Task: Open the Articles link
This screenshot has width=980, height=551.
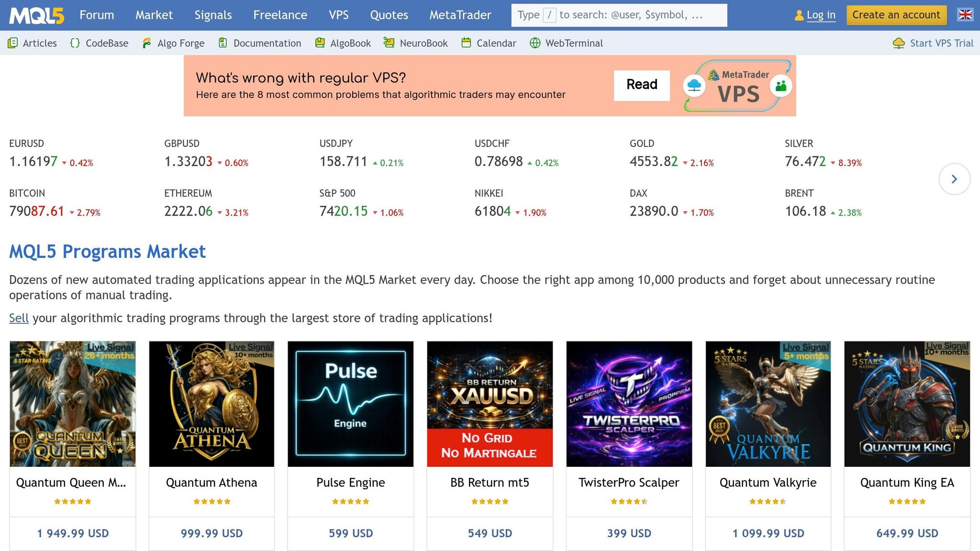Action: tap(40, 43)
